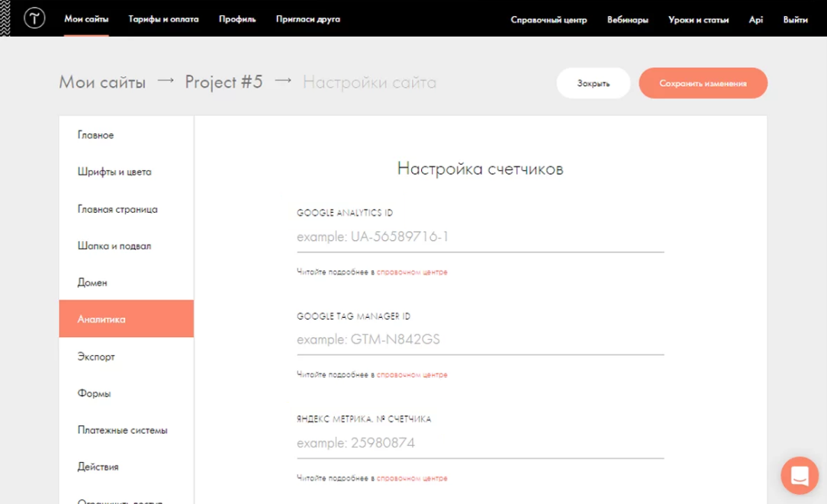Open Справочный центр in the top bar

549,20
